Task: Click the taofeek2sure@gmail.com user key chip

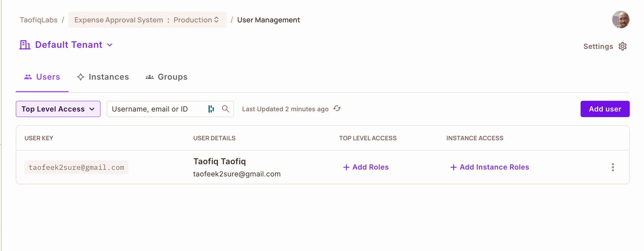Action: 76,167
